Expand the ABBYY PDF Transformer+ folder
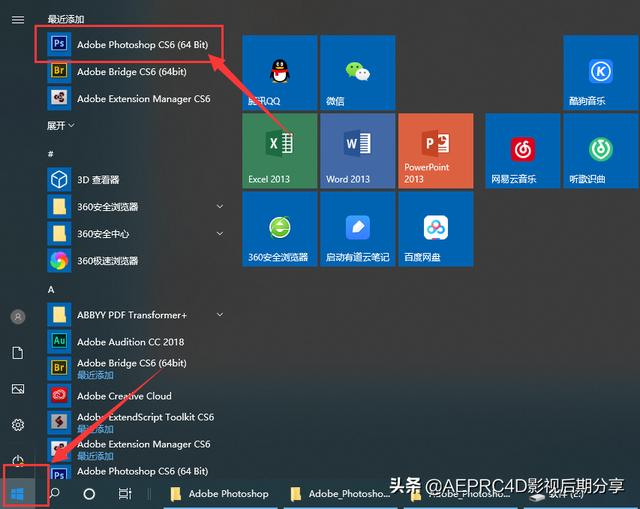Viewport: 640px width, 509px height. click(x=220, y=315)
